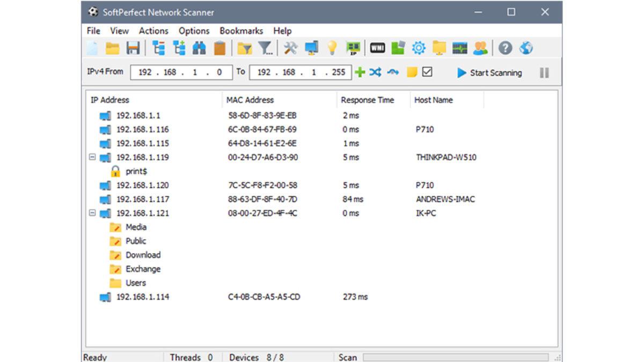This screenshot has height=362, width=644.
Task: Click the pause scan button
Action: (x=544, y=73)
